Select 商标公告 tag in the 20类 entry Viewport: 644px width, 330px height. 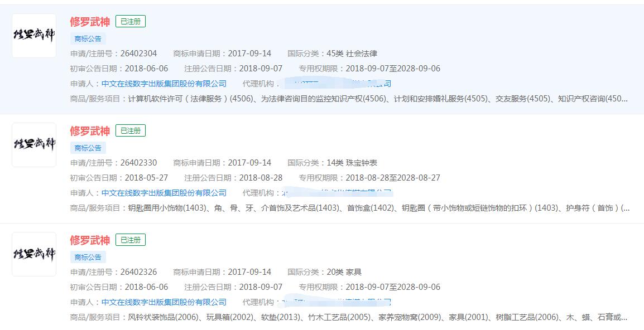tap(88, 258)
